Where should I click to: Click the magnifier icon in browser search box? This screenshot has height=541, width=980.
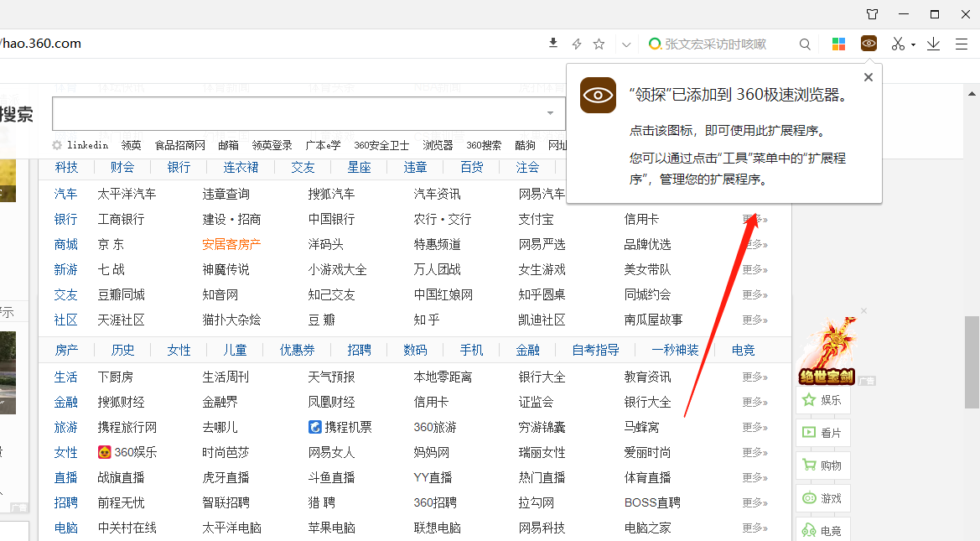(x=805, y=44)
